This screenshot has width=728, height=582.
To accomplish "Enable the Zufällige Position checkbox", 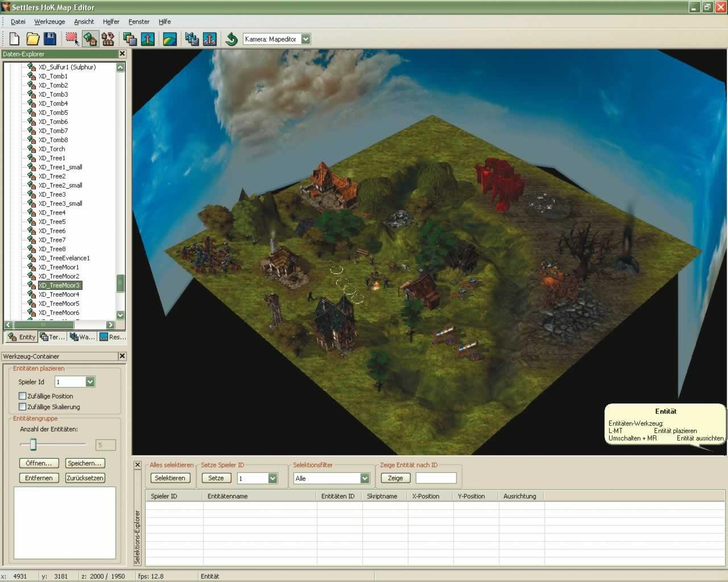I will (23, 396).
